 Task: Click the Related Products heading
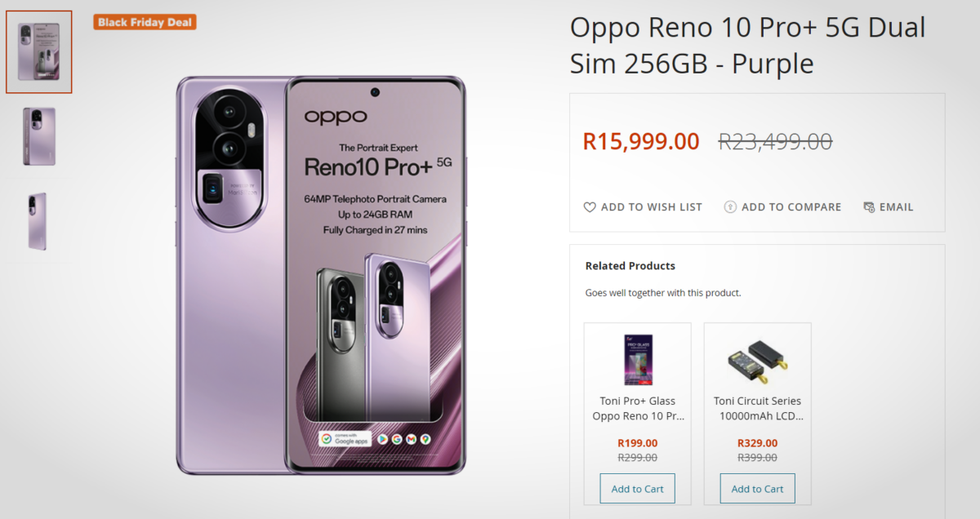pos(630,266)
